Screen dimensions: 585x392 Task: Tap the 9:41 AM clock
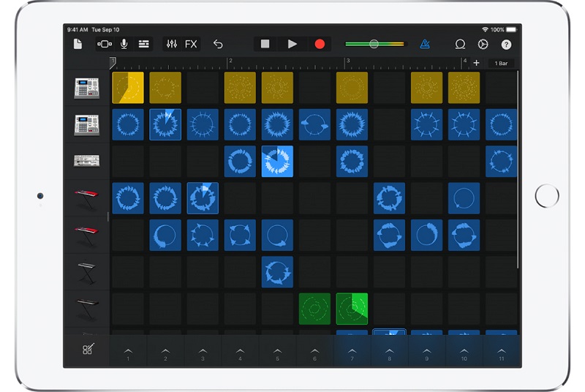pyautogui.click(x=78, y=29)
